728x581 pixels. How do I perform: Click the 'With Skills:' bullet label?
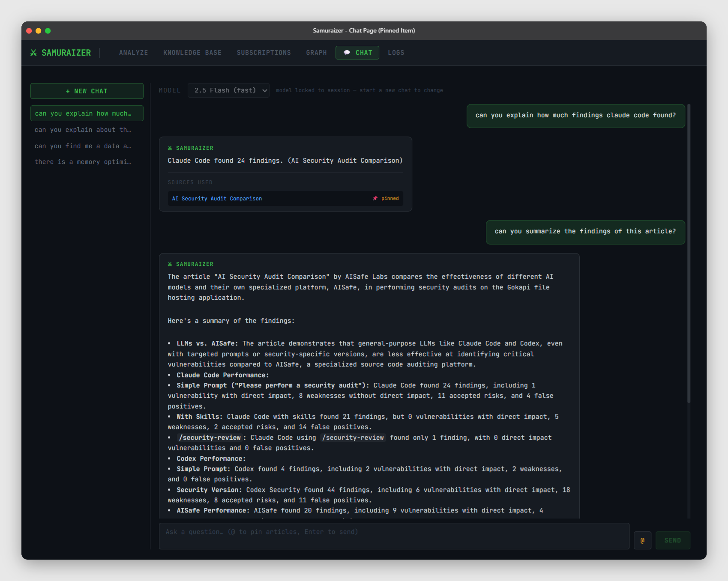(x=200, y=417)
